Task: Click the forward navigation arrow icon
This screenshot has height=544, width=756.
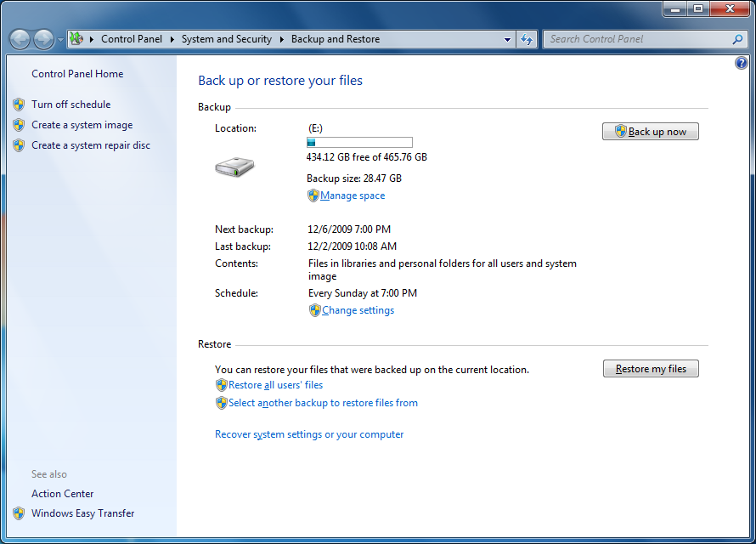Action: pos(42,39)
